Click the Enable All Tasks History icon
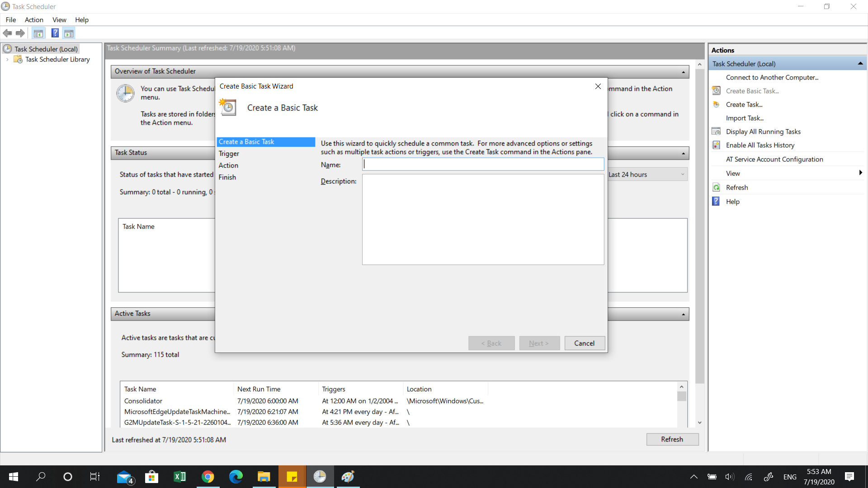 (716, 145)
